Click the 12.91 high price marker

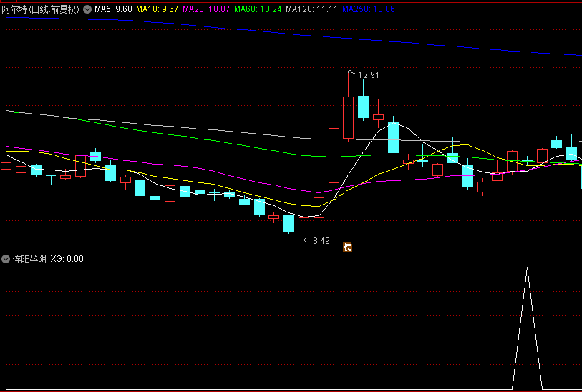pyautogui.click(x=368, y=75)
